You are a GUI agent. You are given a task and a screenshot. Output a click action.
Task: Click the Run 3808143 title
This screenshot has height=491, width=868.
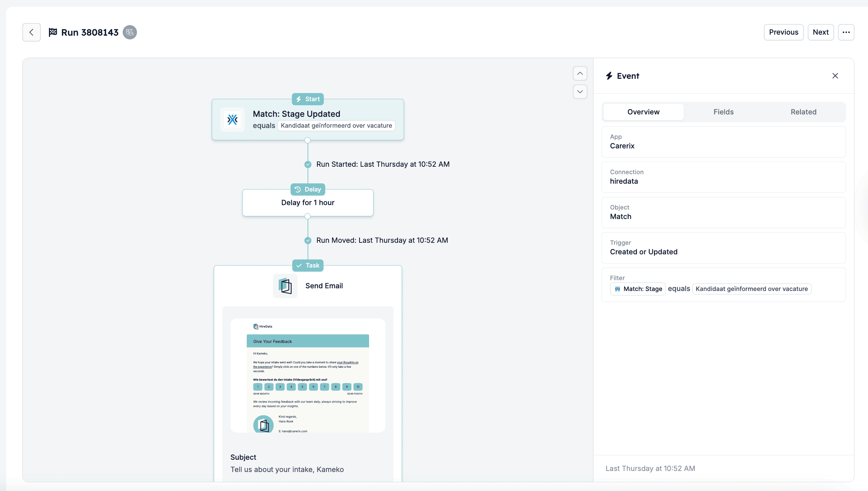pyautogui.click(x=90, y=33)
